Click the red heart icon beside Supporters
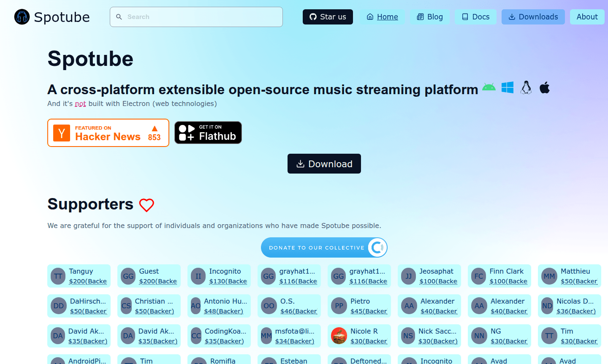 coord(147,205)
